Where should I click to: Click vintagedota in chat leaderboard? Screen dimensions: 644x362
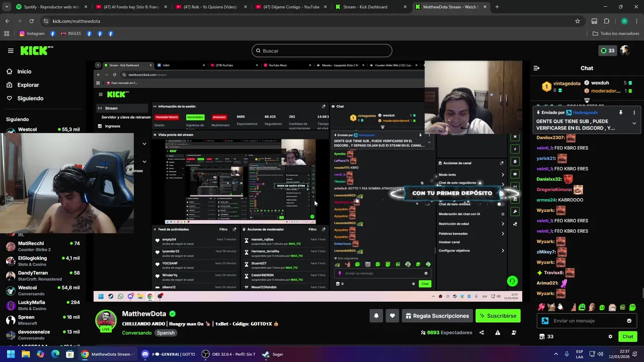pyautogui.click(x=567, y=83)
